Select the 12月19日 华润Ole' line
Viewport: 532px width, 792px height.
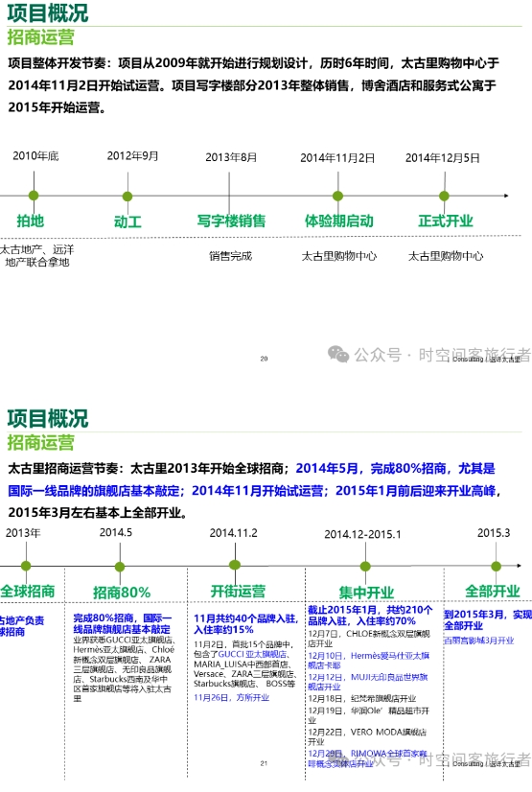click(369, 715)
